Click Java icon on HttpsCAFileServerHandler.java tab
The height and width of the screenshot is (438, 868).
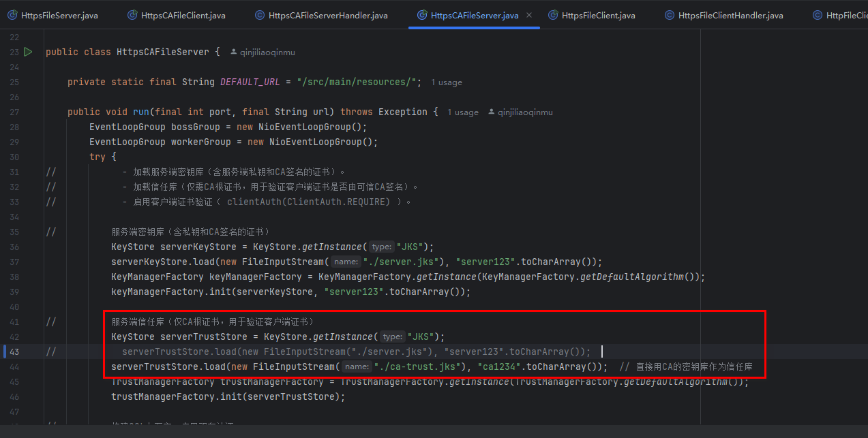point(259,14)
